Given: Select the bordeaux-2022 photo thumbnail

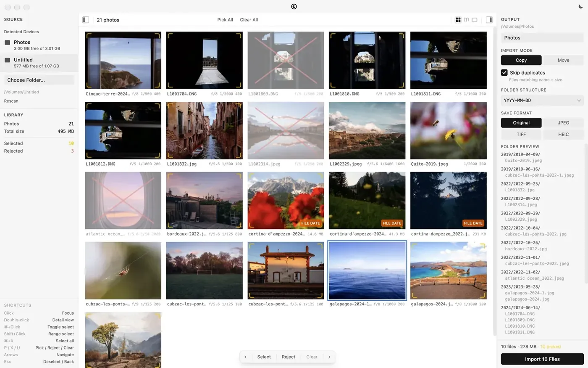Looking at the screenshot, I should [205, 201].
